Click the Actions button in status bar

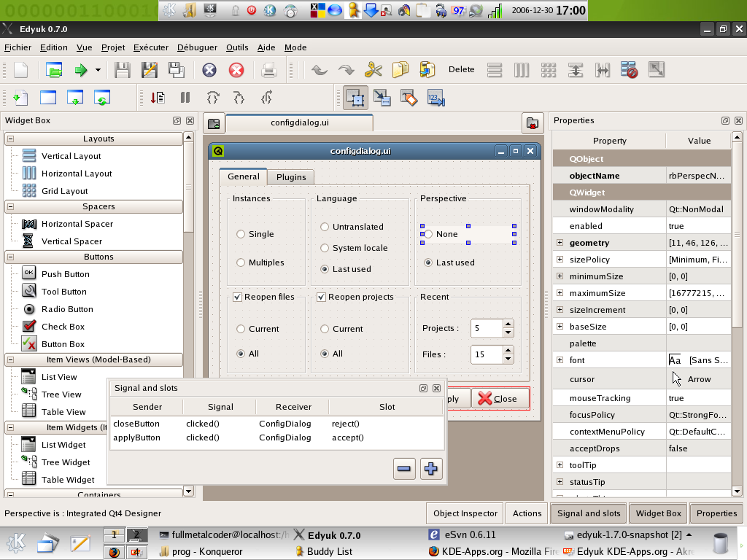pyautogui.click(x=527, y=513)
